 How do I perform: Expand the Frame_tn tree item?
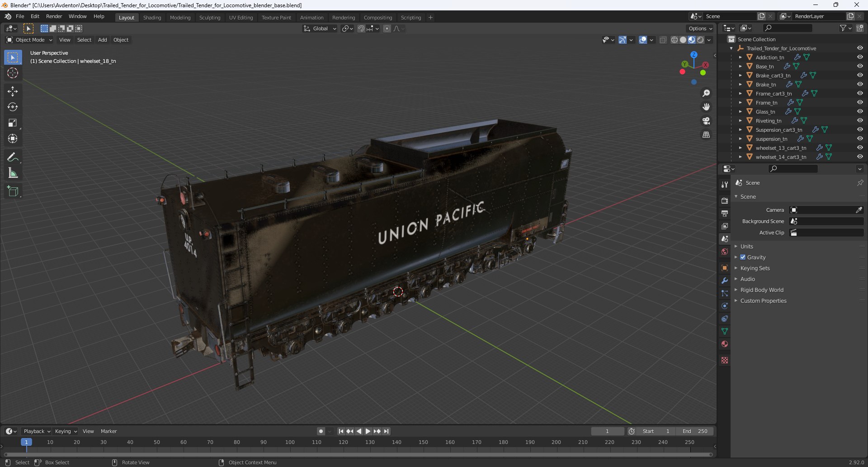[x=740, y=102]
